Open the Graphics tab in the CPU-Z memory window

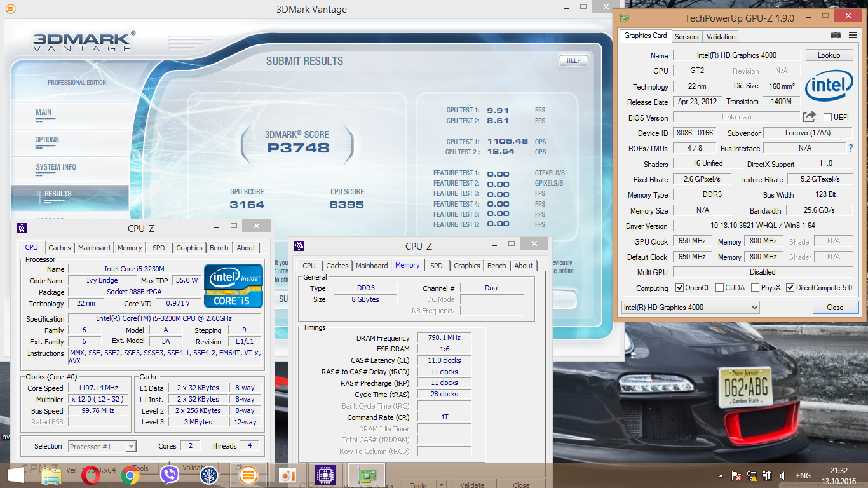467,266
